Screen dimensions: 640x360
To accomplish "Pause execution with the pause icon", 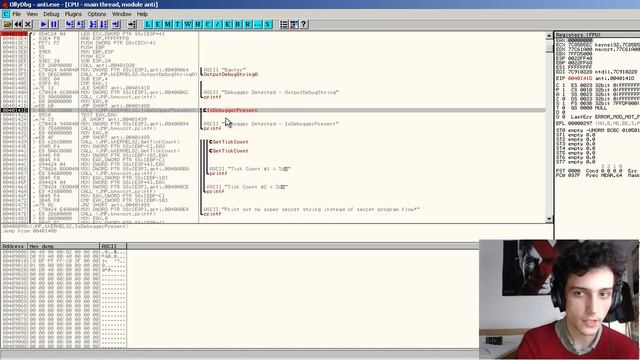I will pyautogui.click(x=53, y=24).
